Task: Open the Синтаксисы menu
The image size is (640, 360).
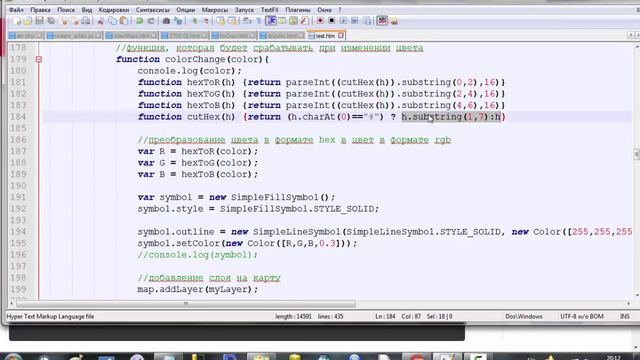Action: pyautogui.click(x=153, y=9)
